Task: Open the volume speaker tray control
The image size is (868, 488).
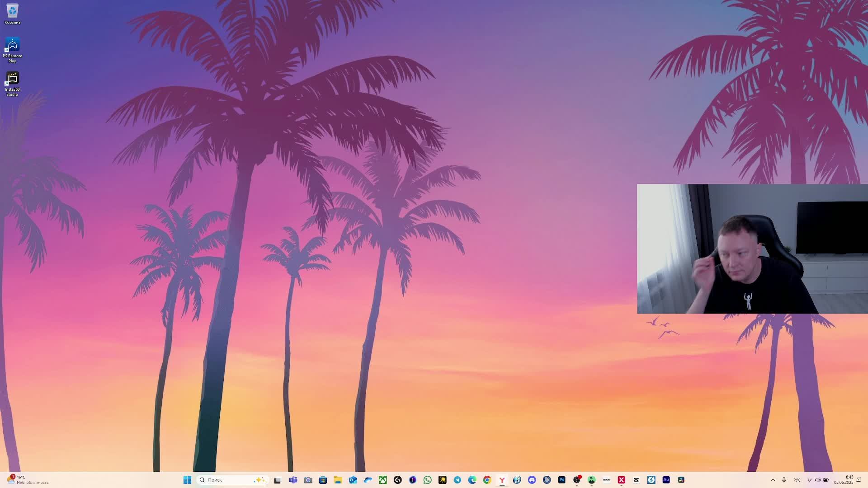Action: pos(817,480)
